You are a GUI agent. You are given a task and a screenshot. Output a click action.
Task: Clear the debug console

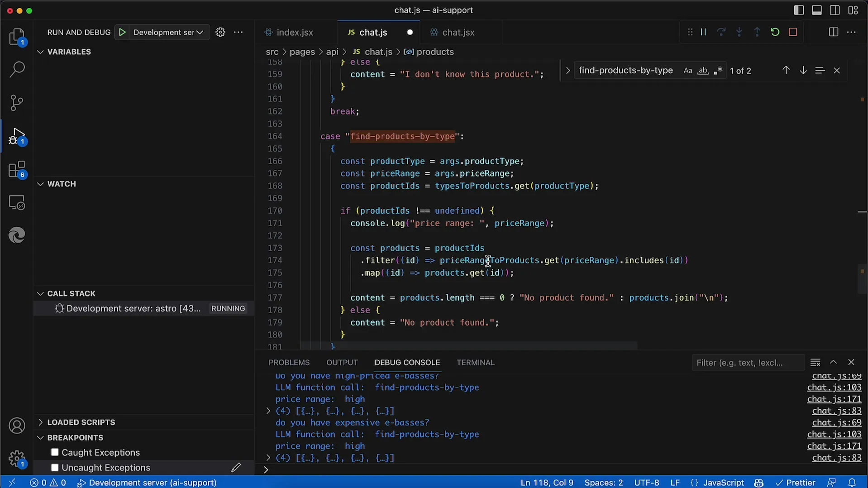(x=815, y=363)
